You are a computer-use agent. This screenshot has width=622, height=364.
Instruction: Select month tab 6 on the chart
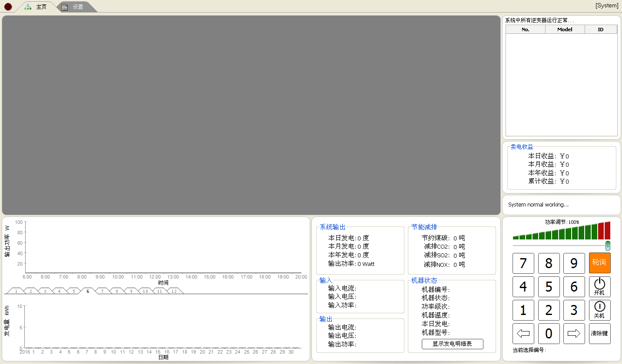pos(88,291)
